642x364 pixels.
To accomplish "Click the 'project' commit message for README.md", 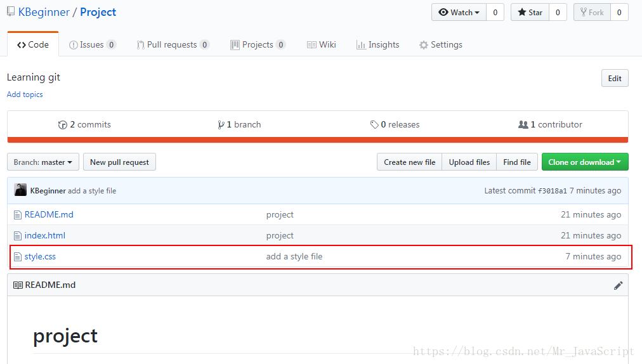I will pos(280,214).
